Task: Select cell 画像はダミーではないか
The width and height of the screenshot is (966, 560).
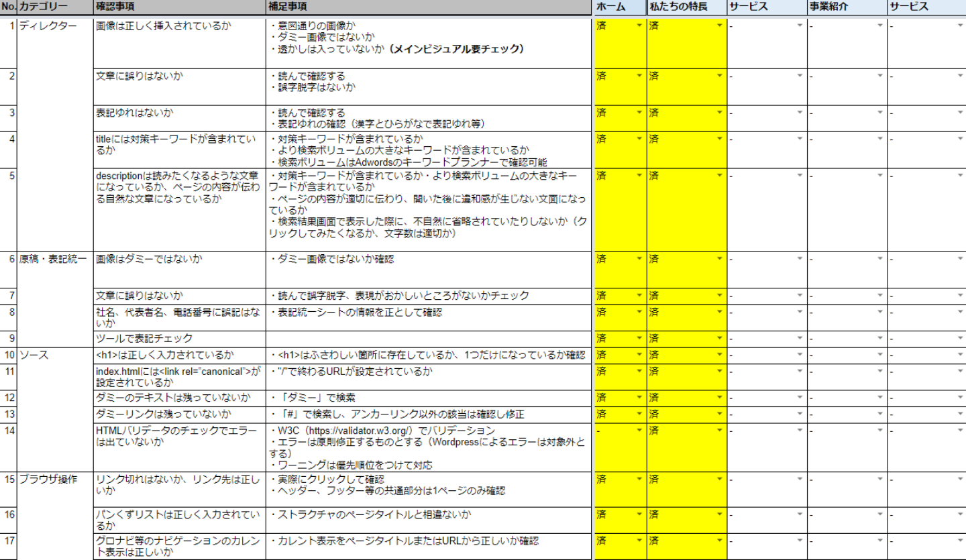Action: (179, 270)
